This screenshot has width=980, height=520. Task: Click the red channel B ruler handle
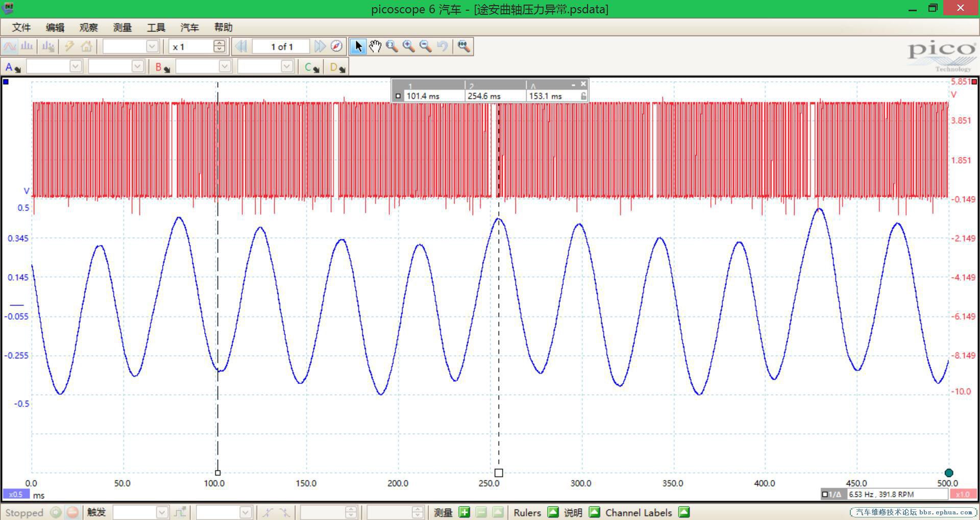(974, 82)
